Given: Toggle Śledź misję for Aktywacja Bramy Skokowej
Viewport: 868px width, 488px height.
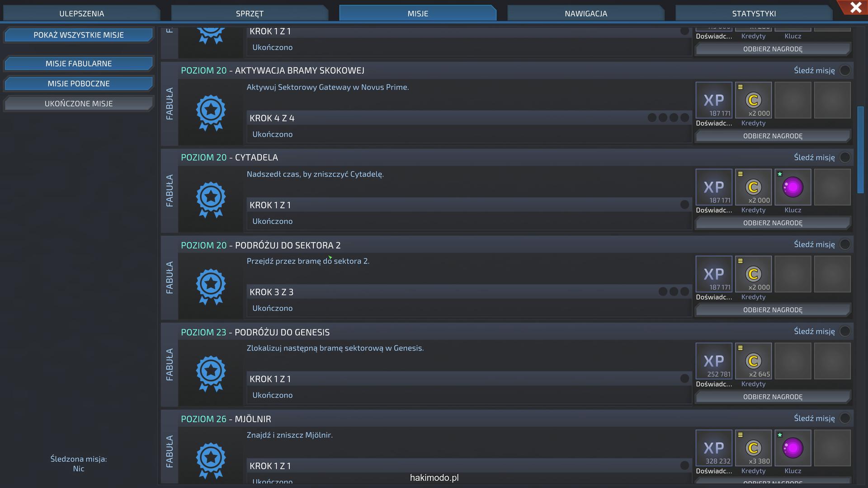Looking at the screenshot, I should tap(844, 70).
